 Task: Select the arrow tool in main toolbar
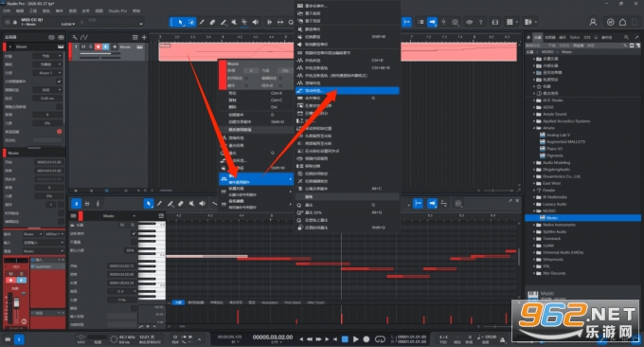click(180, 22)
